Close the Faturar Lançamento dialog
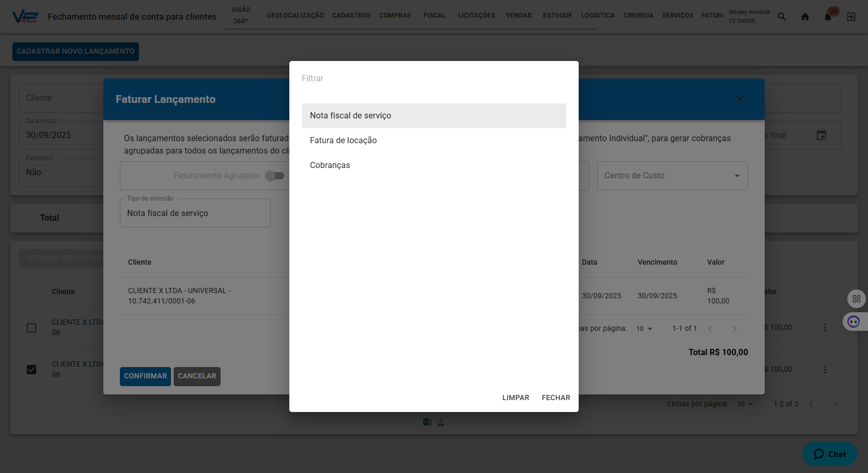 coord(739,99)
